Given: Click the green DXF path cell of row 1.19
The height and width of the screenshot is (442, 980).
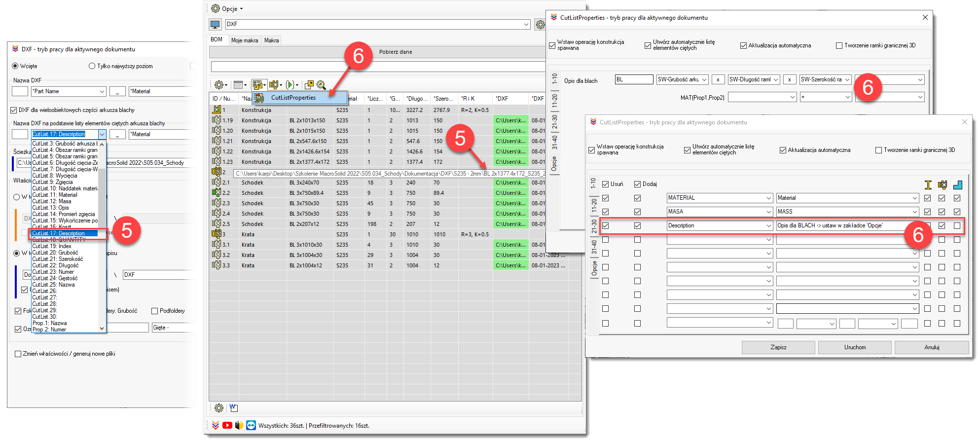Looking at the screenshot, I should (510, 120).
